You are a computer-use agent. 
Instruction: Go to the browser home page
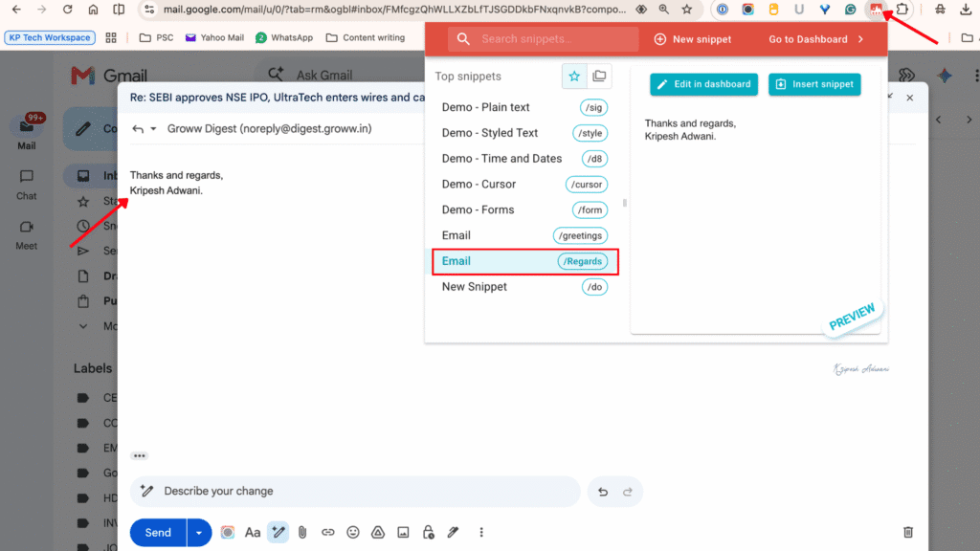point(93,10)
